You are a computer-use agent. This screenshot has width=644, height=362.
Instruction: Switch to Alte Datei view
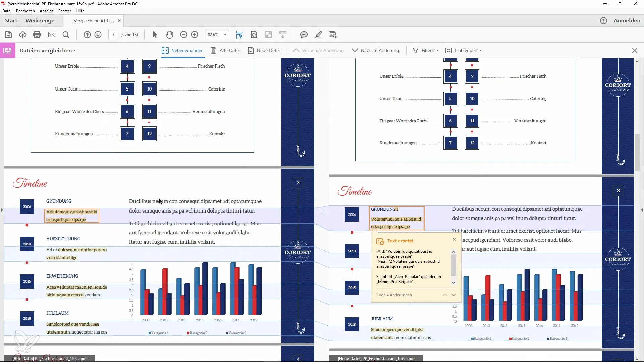(225, 51)
